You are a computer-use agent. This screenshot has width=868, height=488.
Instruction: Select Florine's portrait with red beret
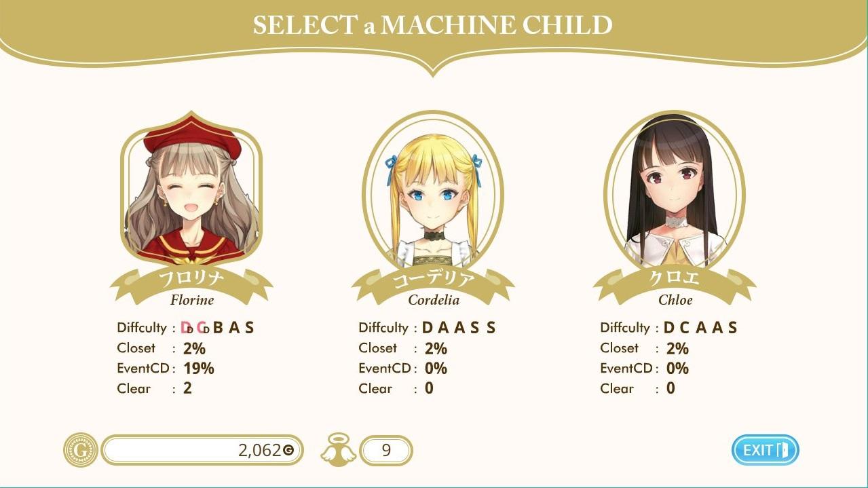point(191,192)
